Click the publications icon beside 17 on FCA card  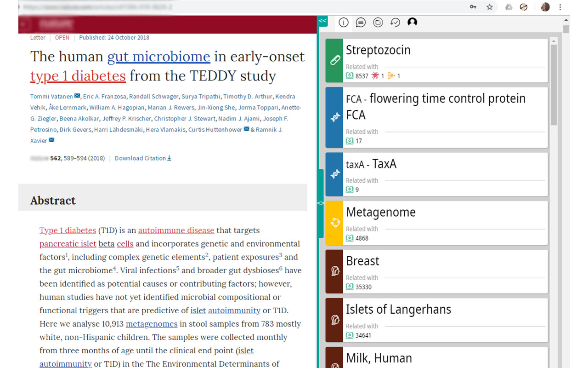coord(350,141)
